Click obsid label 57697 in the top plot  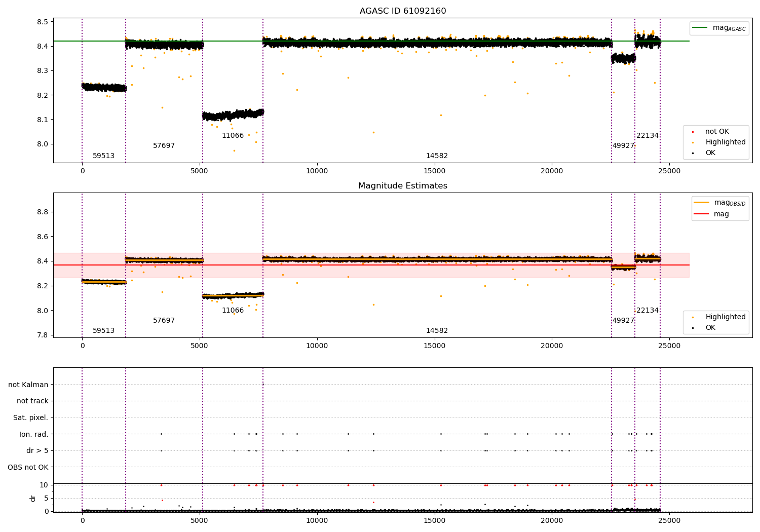click(164, 146)
